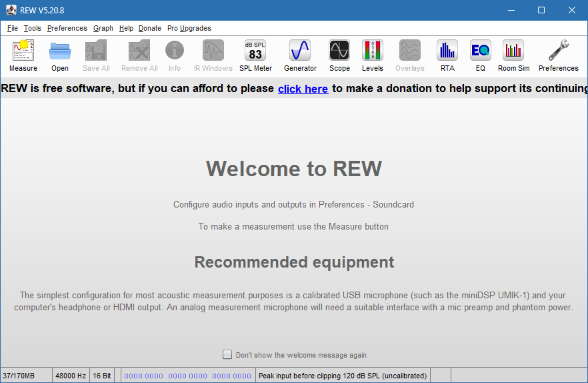Click the 48000 Hz sample rate status

[x=71, y=376]
